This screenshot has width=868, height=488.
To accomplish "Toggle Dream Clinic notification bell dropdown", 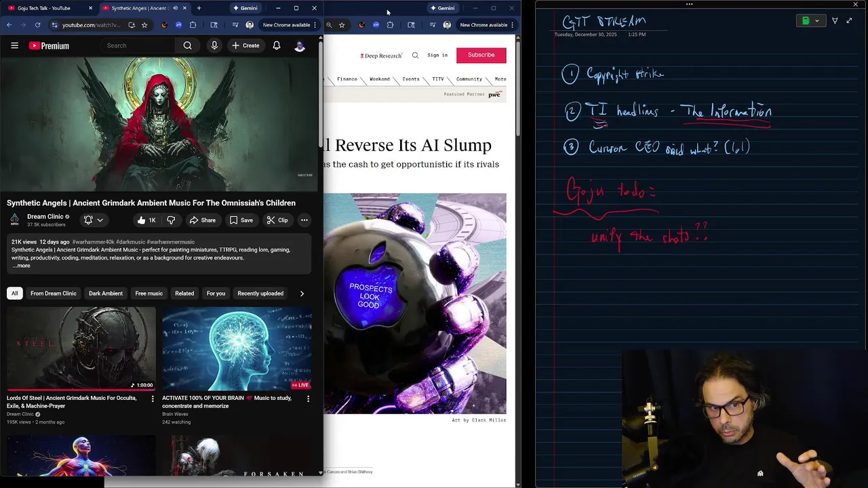I will [94, 220].
